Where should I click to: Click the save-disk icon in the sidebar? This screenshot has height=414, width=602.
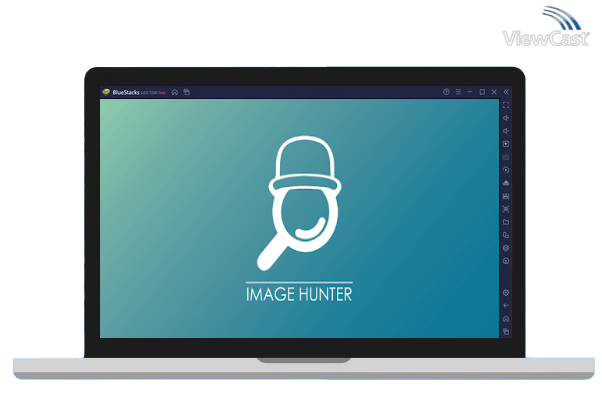coord(506,196)
